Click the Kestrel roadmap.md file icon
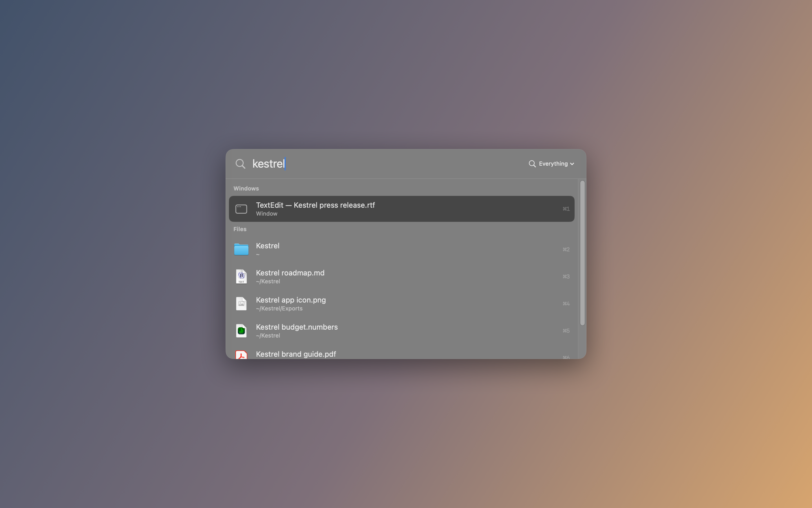Image resolution: width=812 pixels, height=508 pixels. pyautogui.click(x=241, y=277)
